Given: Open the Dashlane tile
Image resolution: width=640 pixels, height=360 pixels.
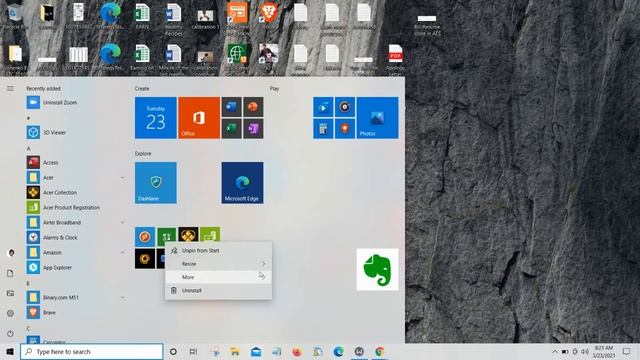Looking at the screenshot, I should coord(156,183).
